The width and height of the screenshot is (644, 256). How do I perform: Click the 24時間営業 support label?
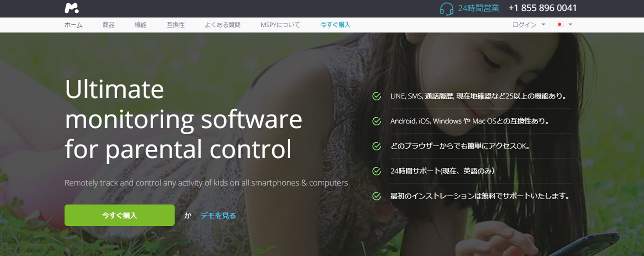(x=478, y=8)
